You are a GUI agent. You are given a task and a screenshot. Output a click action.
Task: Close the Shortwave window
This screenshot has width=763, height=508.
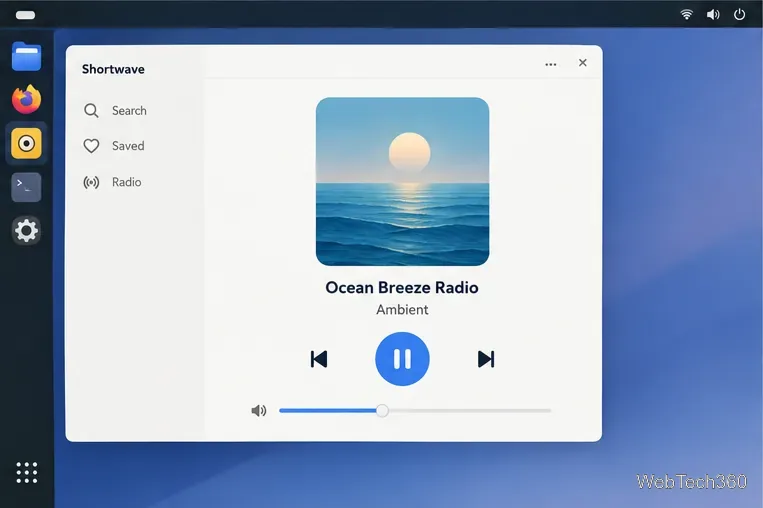point(582,63)
